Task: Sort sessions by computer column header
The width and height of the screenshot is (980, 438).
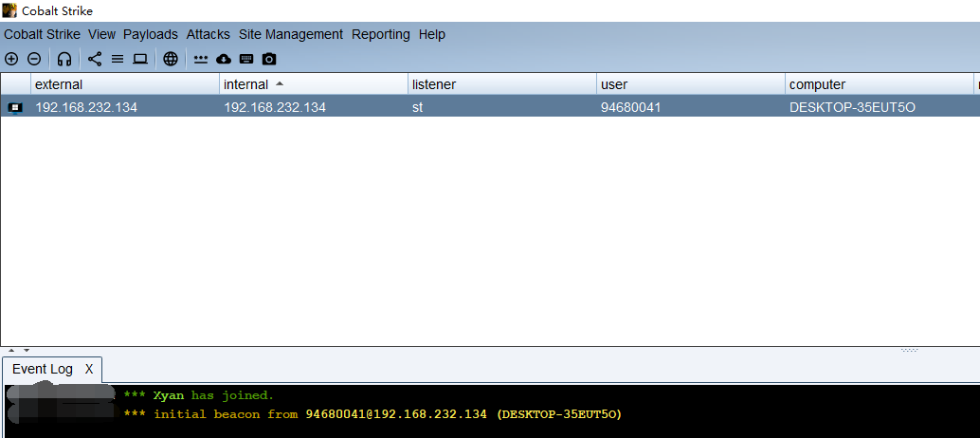Action: tap(880, 84)
